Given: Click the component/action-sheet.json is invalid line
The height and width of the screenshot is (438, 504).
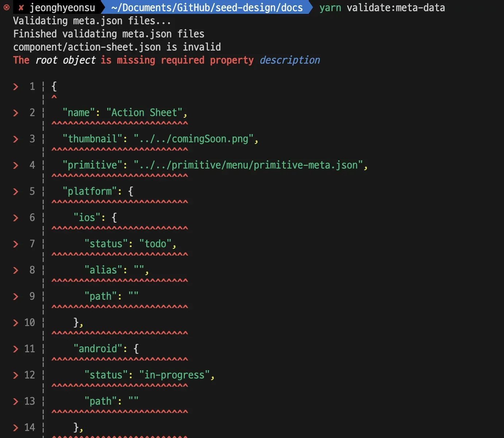Looking at the screenshot, I should pyautogui.click(x=117, y=47).
